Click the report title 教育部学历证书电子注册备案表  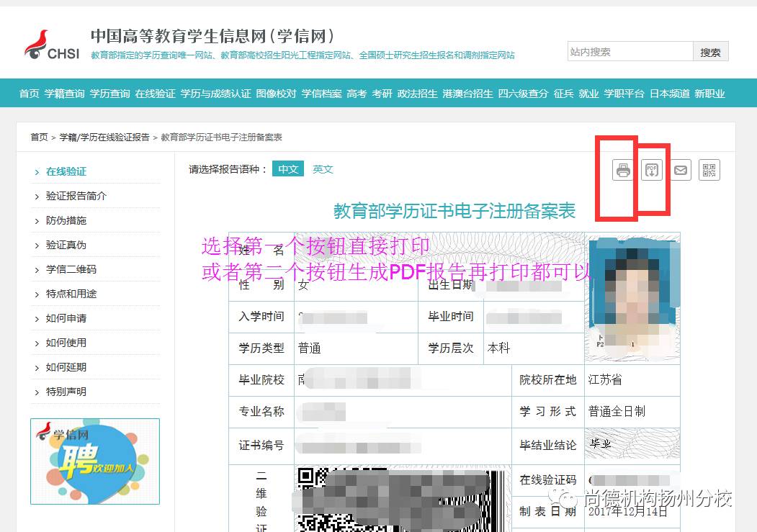454,211
